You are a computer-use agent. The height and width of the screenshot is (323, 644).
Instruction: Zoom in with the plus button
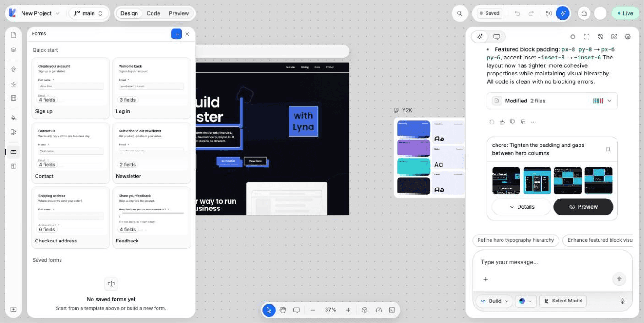click(x=348, y=310)
